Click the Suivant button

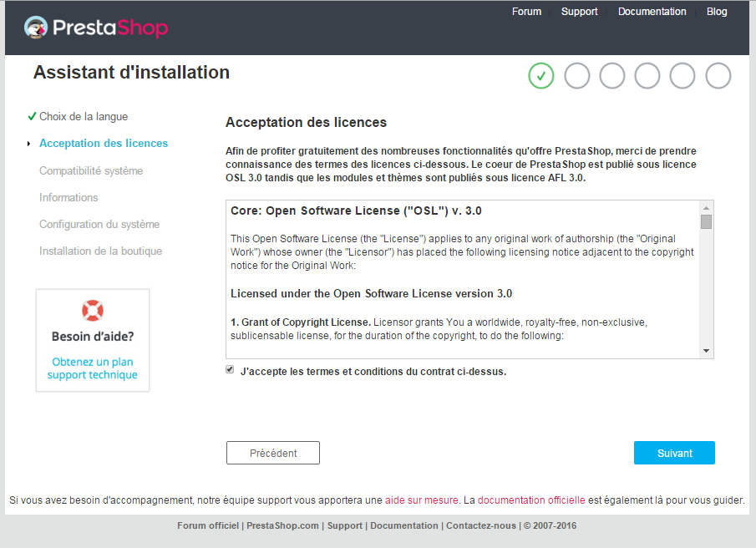point(674,453)
